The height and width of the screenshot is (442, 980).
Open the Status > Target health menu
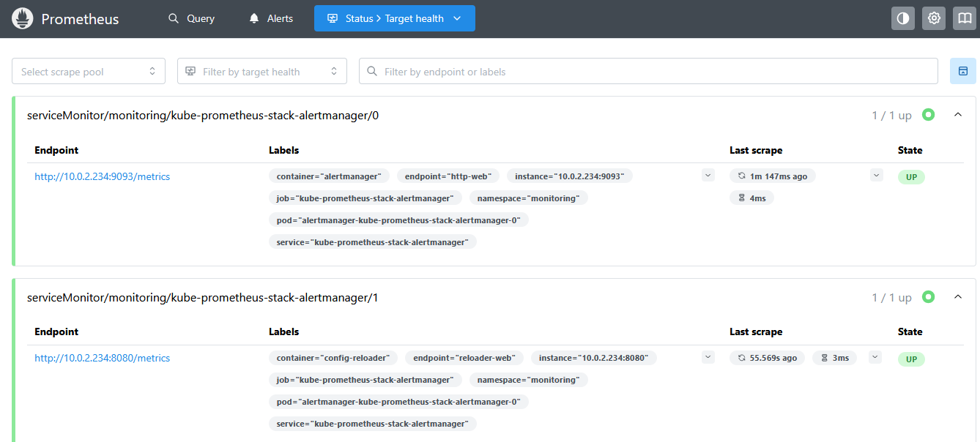[395, 18]
